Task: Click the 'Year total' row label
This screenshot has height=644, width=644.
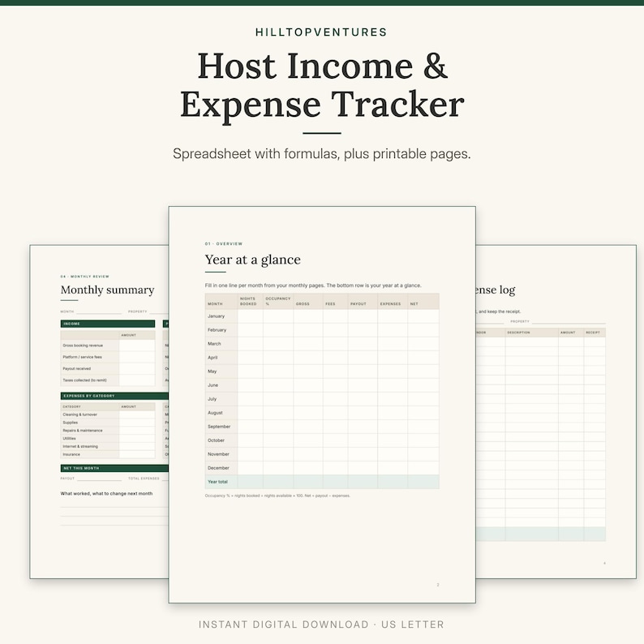Action: (x=217, y=482)
